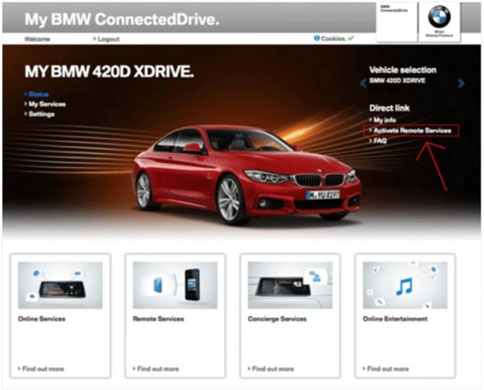The height and width of the screenshot is (390, 484).
Task: Find out more about Concierge Services
Action: 271,369
